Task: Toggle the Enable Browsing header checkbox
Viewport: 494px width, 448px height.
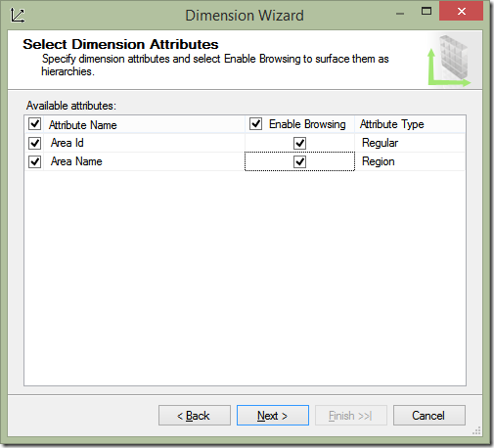Action: (255, 124)
